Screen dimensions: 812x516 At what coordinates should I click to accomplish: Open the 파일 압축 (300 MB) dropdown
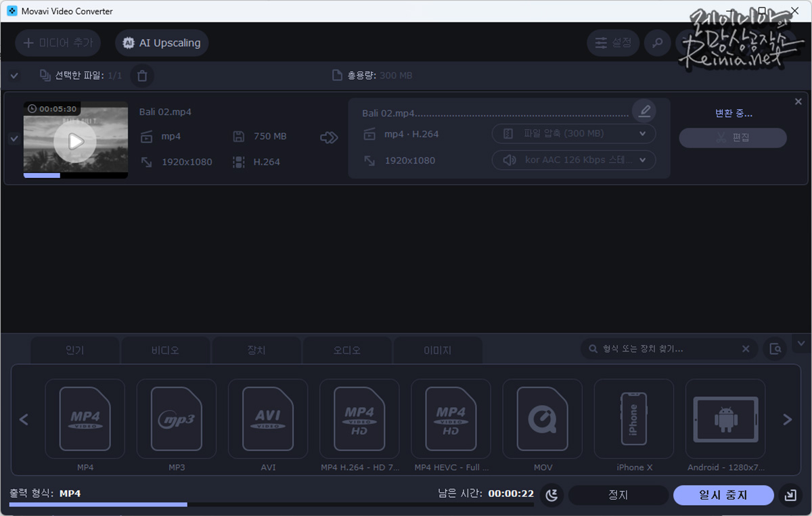click(x=574, y=134)
